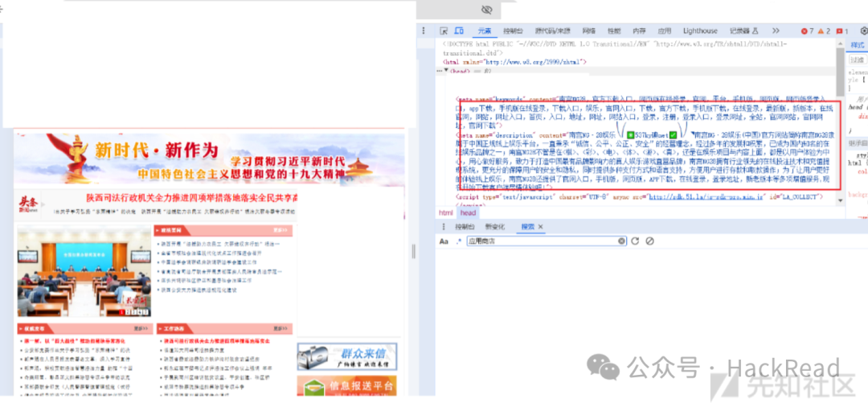868x403 pixels.
Task: Open the 性能 (Performance) tab
Action: click(614, 31)
